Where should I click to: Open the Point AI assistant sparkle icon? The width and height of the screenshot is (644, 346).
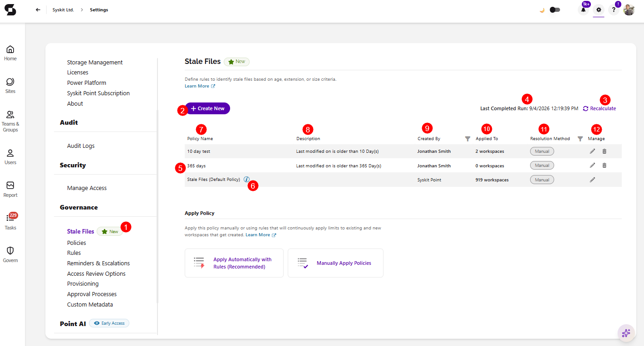tap(626, 333)
